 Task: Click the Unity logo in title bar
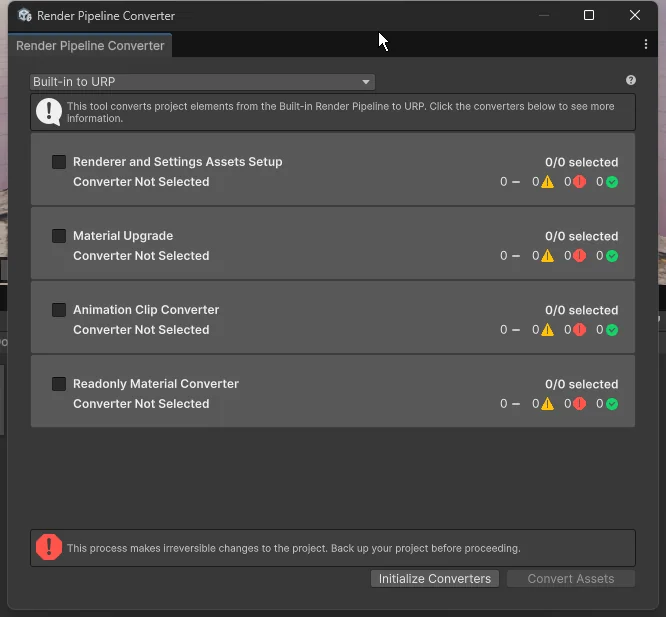pos(24,15)
